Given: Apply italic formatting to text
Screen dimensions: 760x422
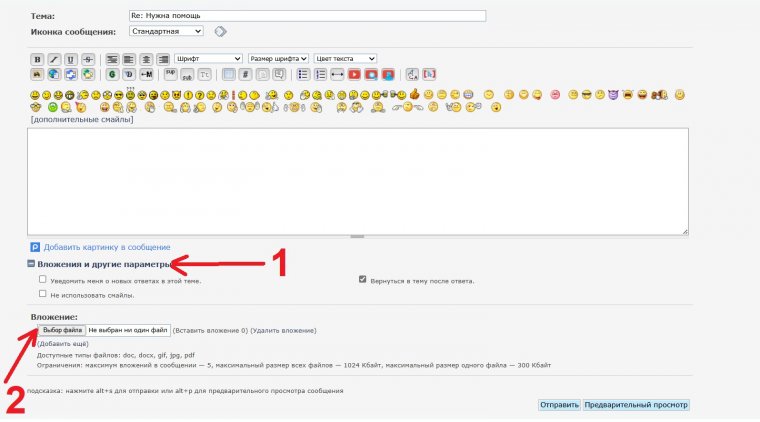Looking at the screenshot, I should [x=54, y=59].
